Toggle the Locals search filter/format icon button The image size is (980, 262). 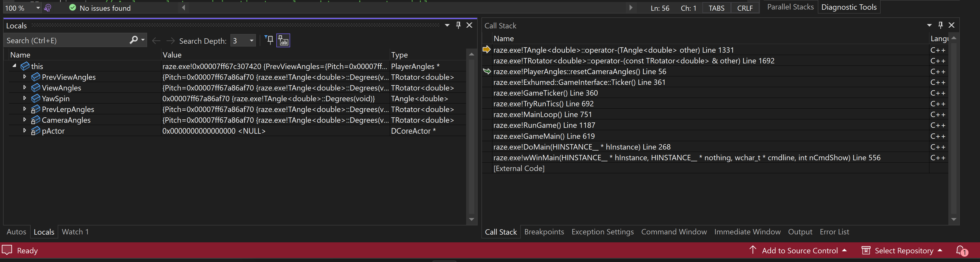[284, 40]
